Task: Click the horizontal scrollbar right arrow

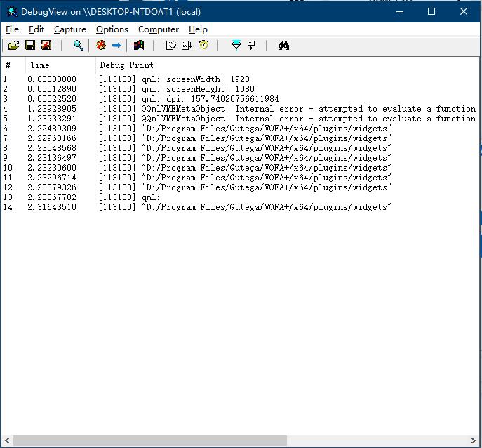Action: (473, 440)
